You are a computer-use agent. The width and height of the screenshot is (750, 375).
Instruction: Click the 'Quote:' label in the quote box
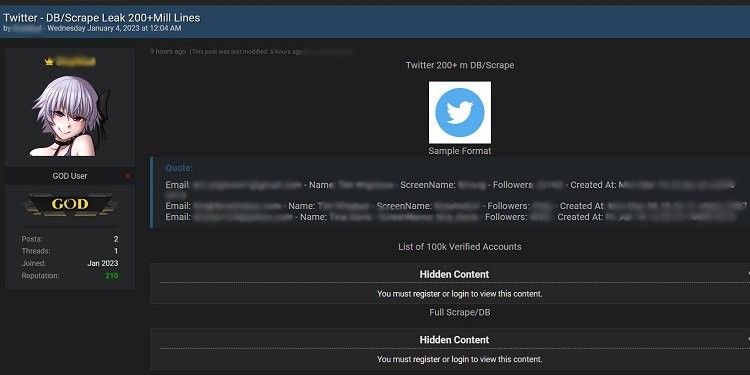[x=179, y=168]
